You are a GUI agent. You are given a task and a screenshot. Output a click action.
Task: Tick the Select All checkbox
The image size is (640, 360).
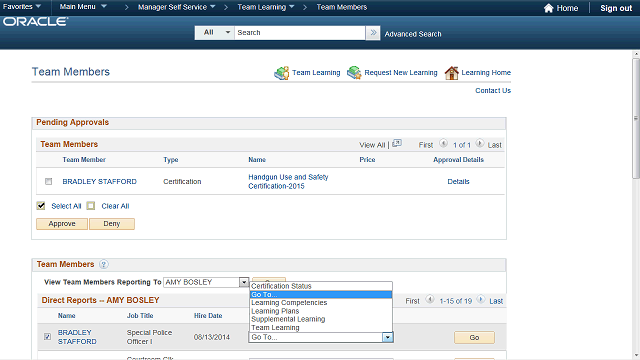[x=41, y=206]
